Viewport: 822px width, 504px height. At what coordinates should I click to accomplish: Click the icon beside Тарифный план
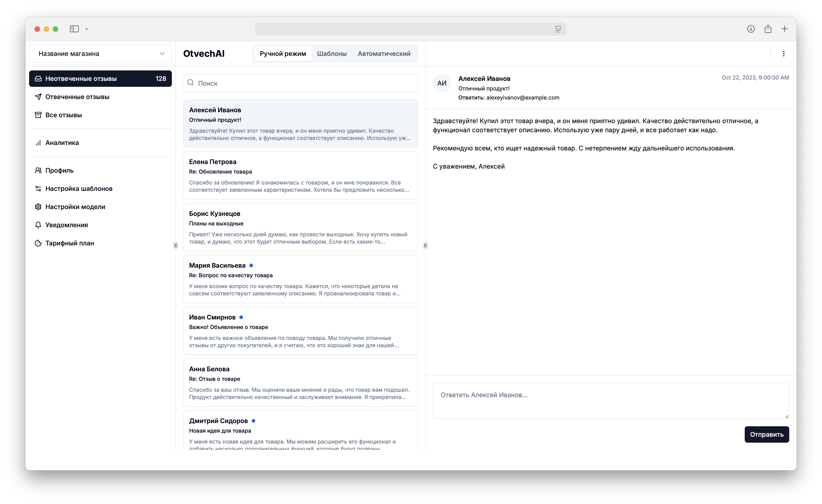click(x=38, y=243)
